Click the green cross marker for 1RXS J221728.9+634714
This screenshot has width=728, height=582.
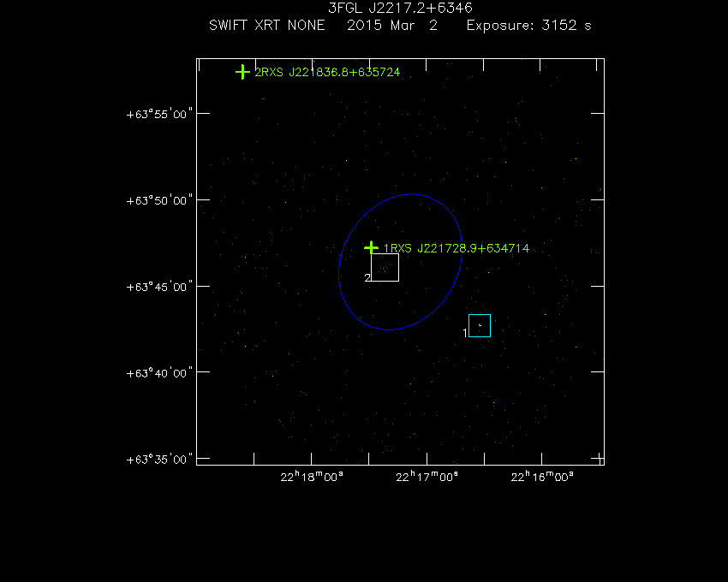click(371, 248)
